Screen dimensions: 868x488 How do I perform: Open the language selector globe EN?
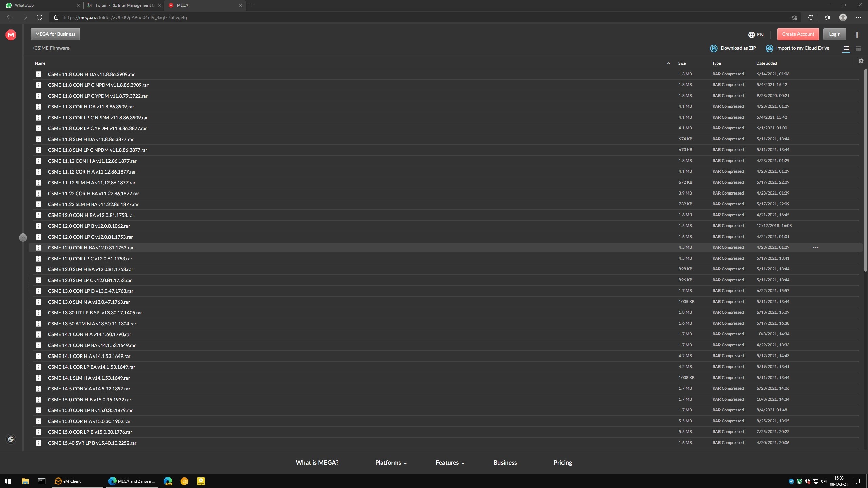tap(756, 35)
